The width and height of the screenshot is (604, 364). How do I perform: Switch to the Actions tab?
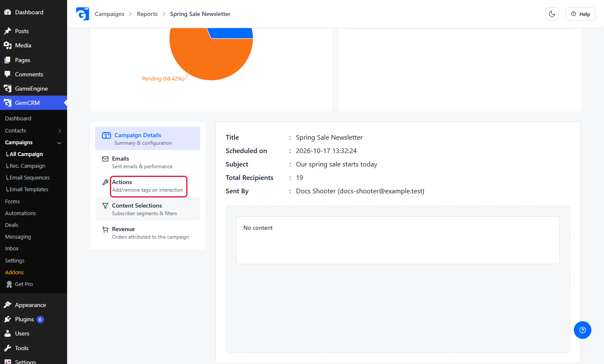[x=148, y=185]
